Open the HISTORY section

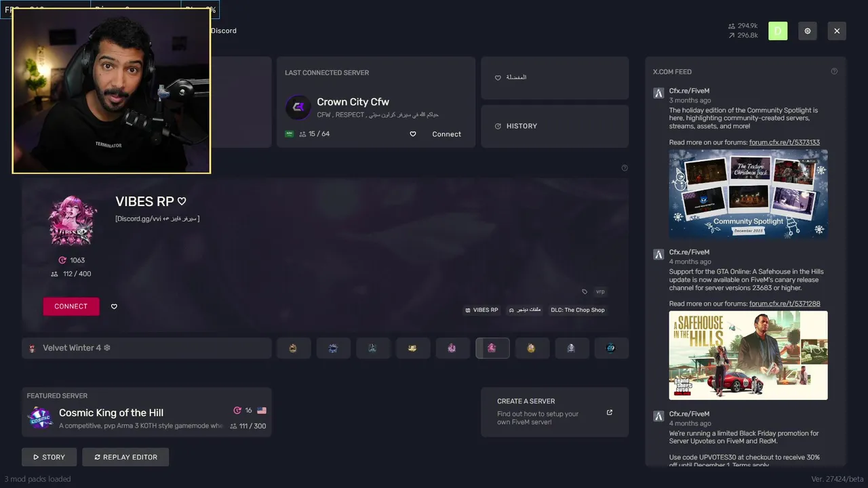click(x=555, y=126)
